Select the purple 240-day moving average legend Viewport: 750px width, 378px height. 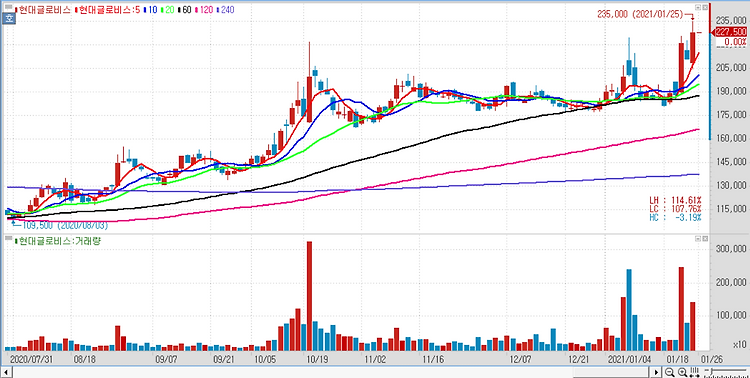(x=225, y=10)
